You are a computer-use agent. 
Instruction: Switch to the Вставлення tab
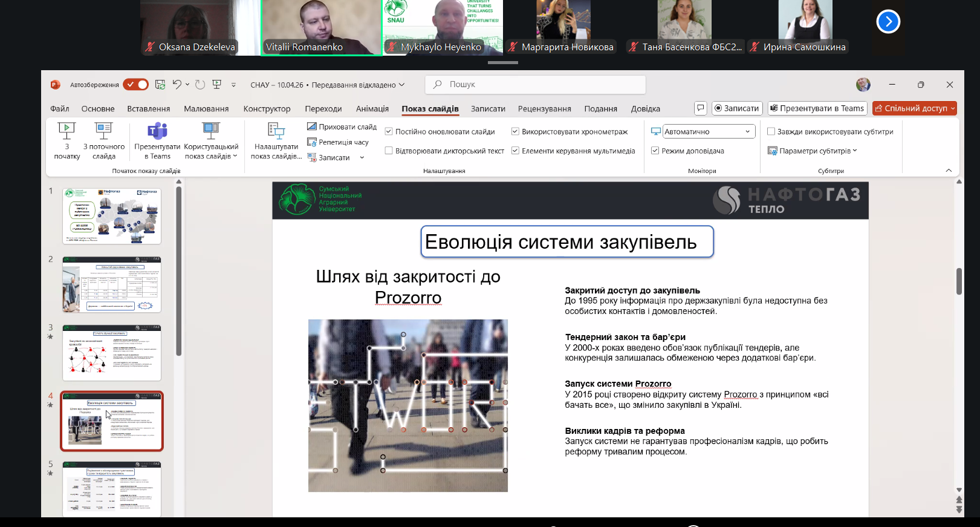click(x=148, y=109)
